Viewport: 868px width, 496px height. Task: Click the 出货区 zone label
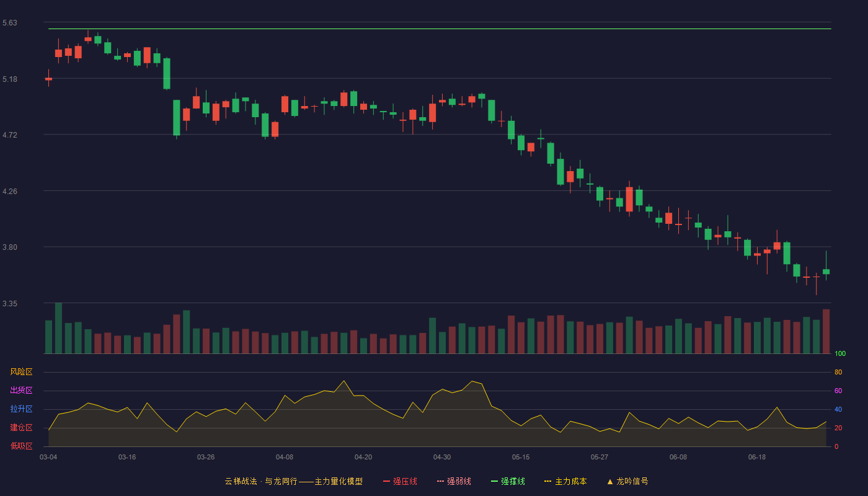pyautogui.click(x=21, y=391)
